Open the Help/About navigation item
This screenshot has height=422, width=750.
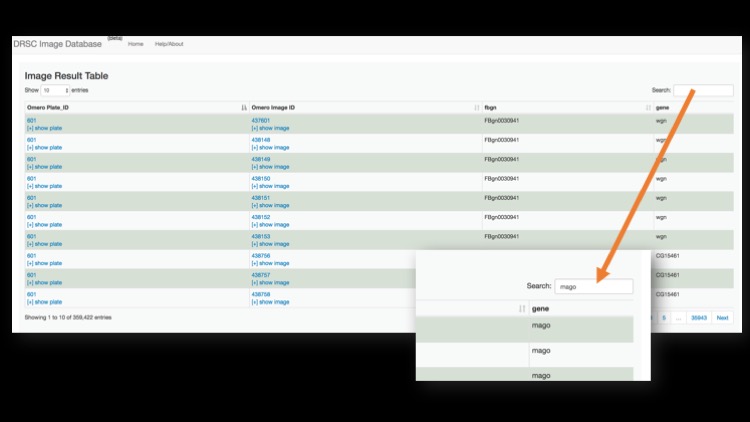pos(169,44)
